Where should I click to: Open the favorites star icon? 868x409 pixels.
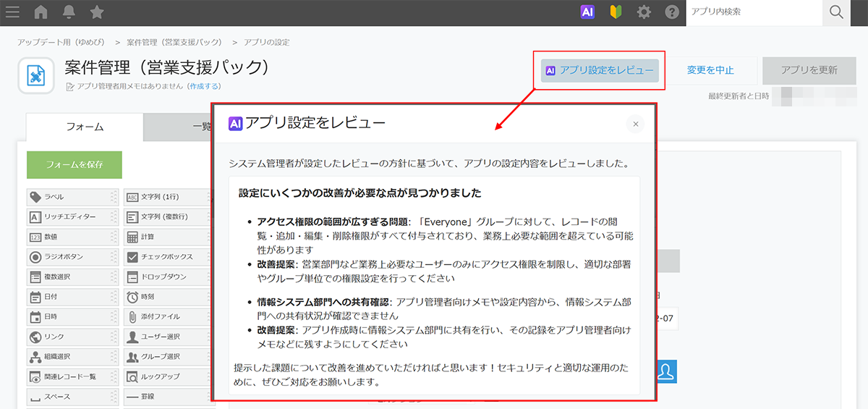pyautogui.click(x=97, y=12)
